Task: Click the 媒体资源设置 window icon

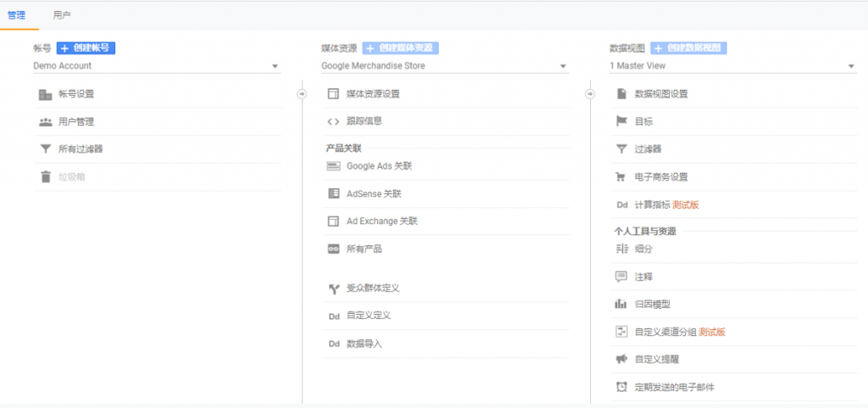Action: pos(333,94)
